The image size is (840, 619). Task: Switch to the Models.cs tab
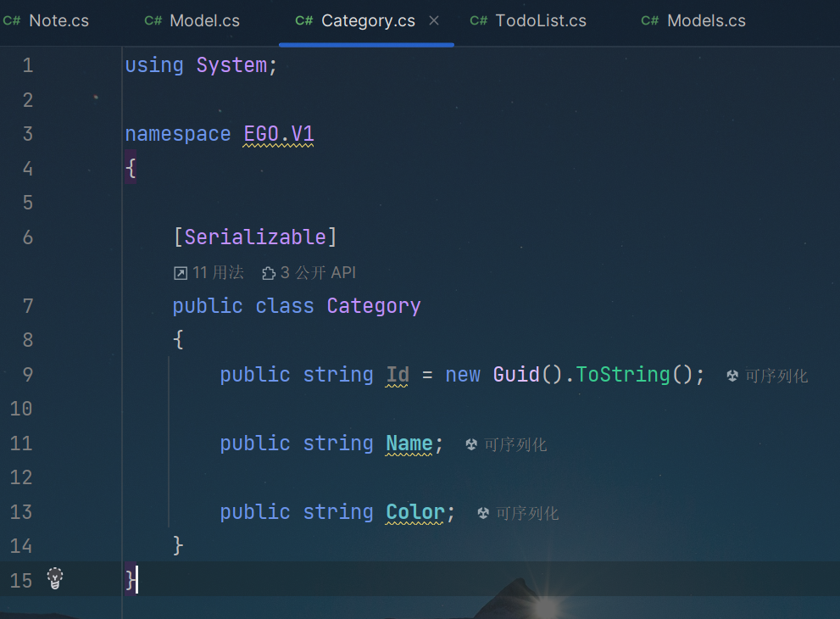pos(706,21)
